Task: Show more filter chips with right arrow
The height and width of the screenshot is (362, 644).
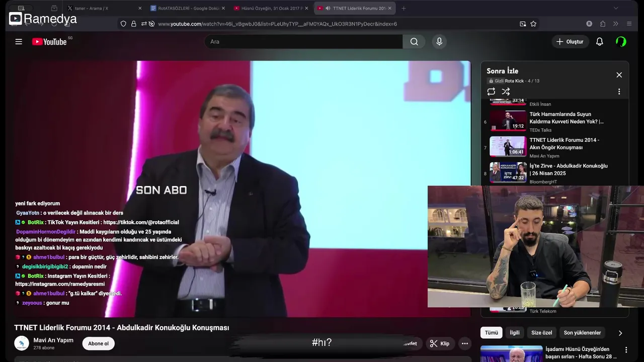Action: coord(620,333)
